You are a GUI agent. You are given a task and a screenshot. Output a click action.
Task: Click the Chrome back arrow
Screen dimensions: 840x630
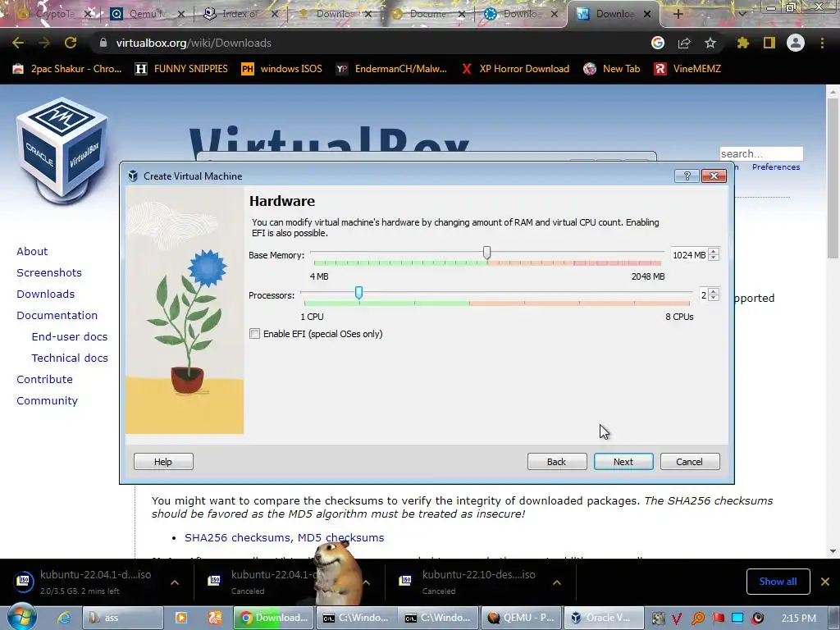pyautogui.click(x=18, y=43)
